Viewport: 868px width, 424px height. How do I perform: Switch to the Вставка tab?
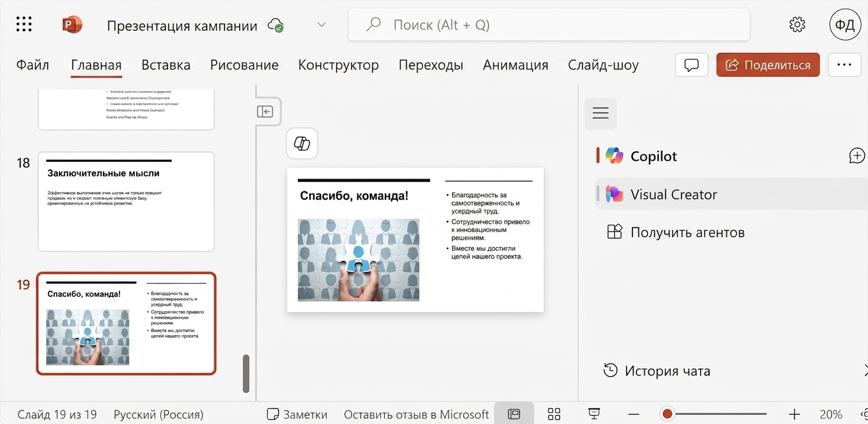(166, 65)
